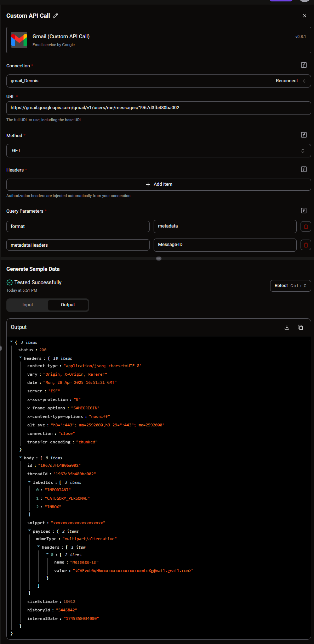The width and height of the screenshot is (314, 644).
Task: Click the mimeType value "multipart/alternative"
Action: [89, 539]
